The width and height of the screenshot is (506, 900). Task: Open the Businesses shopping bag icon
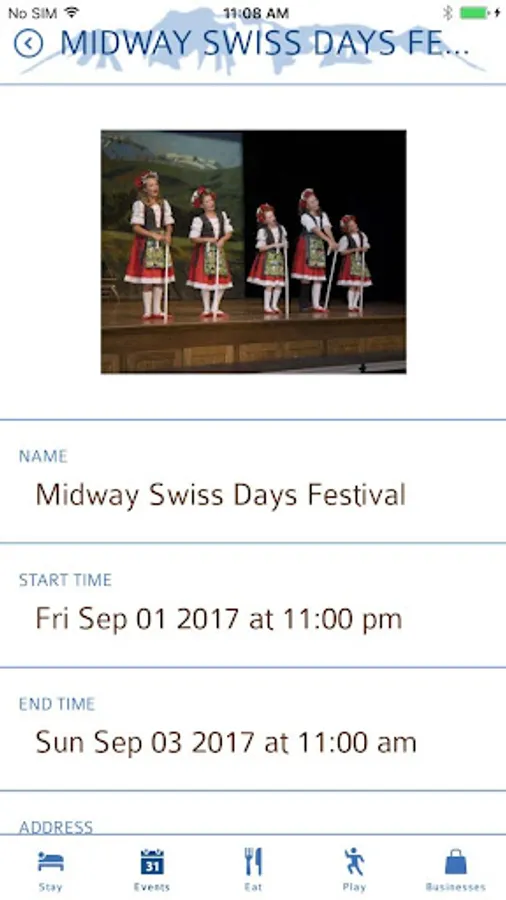[x=456, y=862]
